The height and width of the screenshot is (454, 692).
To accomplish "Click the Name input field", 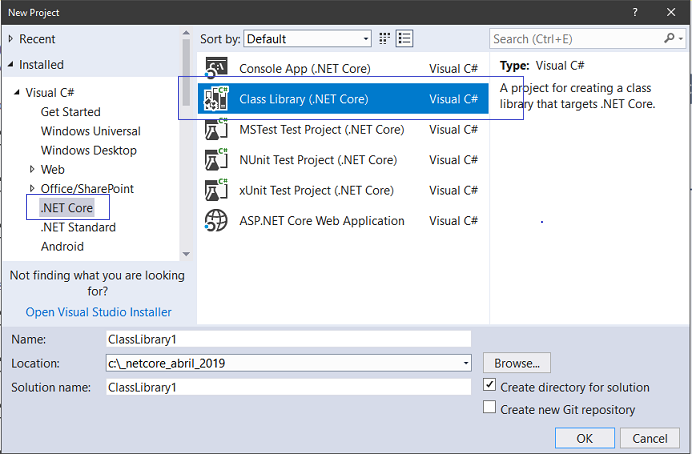I will pyautogui.click(x=289, y=339).
